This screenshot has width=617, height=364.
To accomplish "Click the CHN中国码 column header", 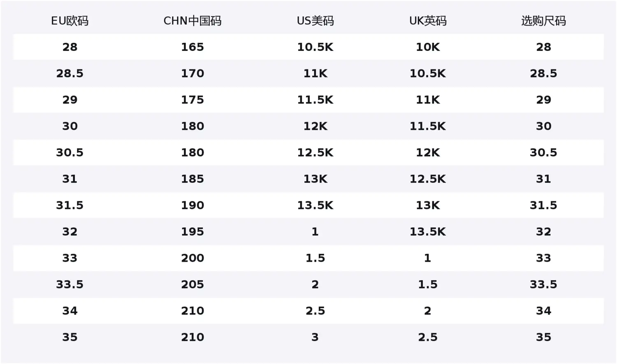I will tap(192, 21).
